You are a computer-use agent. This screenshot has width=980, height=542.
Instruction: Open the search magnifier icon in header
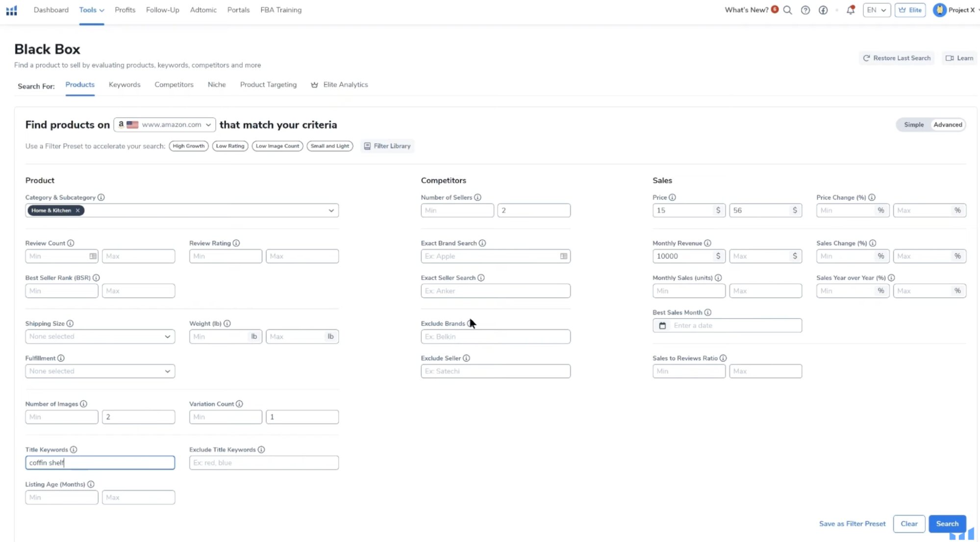click(x=787, y=10)
